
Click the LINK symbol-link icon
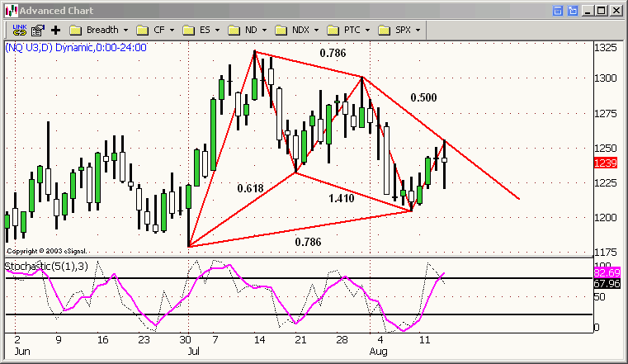pyautogui.click(x=19, y=30)
